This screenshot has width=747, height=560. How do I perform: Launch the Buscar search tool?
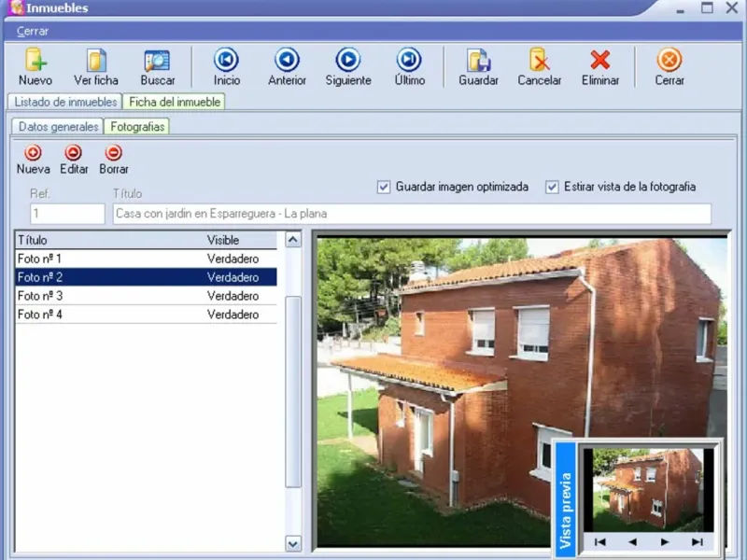pyautogui.click(x=158, y=66)
